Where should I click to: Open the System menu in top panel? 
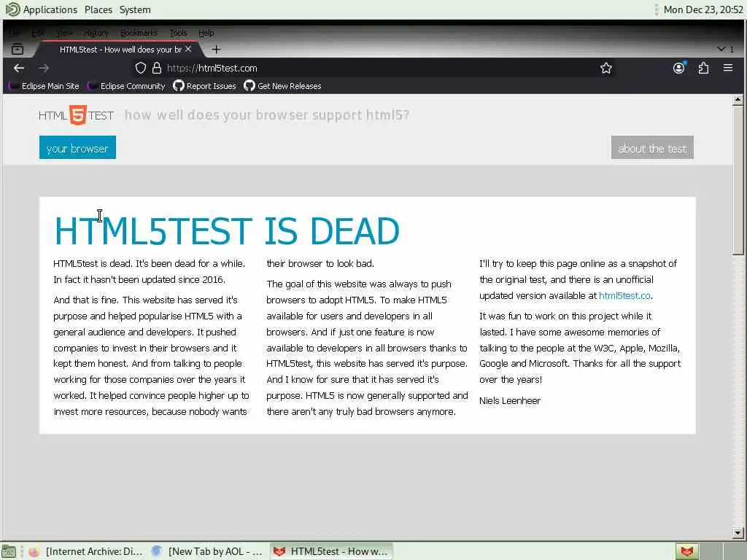click(135, 9)
